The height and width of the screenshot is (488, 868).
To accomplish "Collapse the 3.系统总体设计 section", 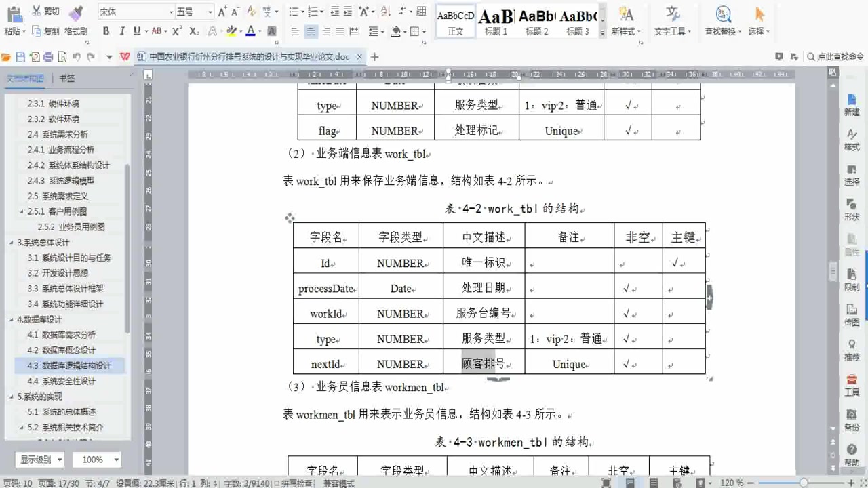I will (x=11, y=242).
